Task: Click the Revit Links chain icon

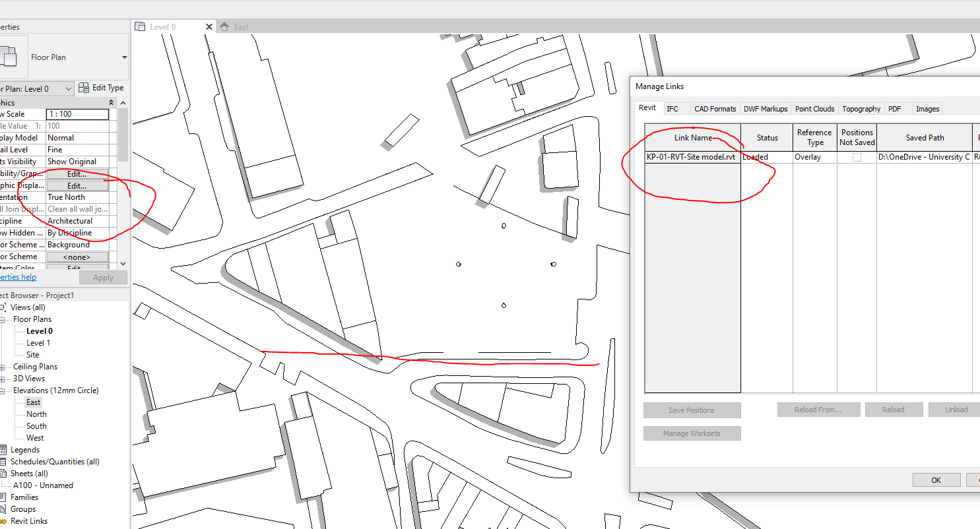Action: (3, 521)
